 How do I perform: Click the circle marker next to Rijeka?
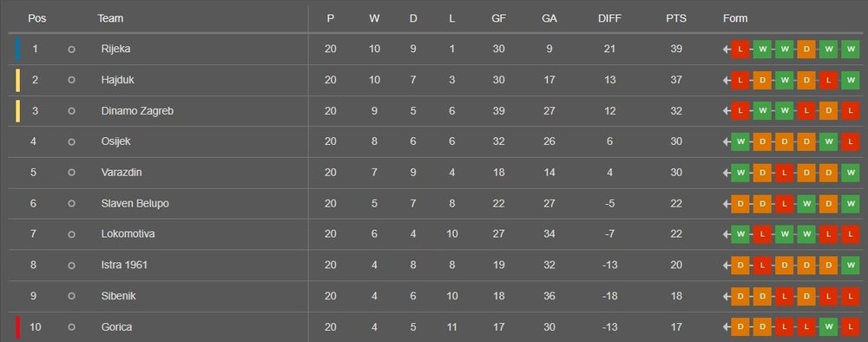[71, 49]
